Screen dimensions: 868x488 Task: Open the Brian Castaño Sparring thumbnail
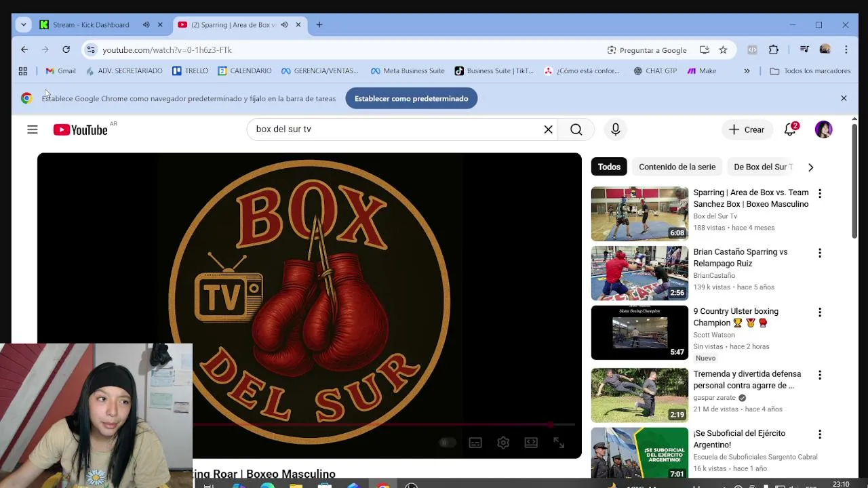point(639,273)
